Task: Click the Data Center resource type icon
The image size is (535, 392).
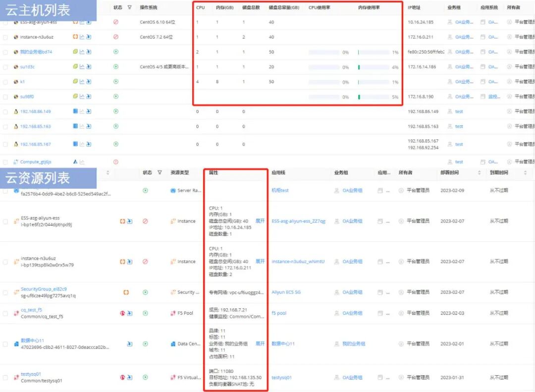Action: coord(173,344)
